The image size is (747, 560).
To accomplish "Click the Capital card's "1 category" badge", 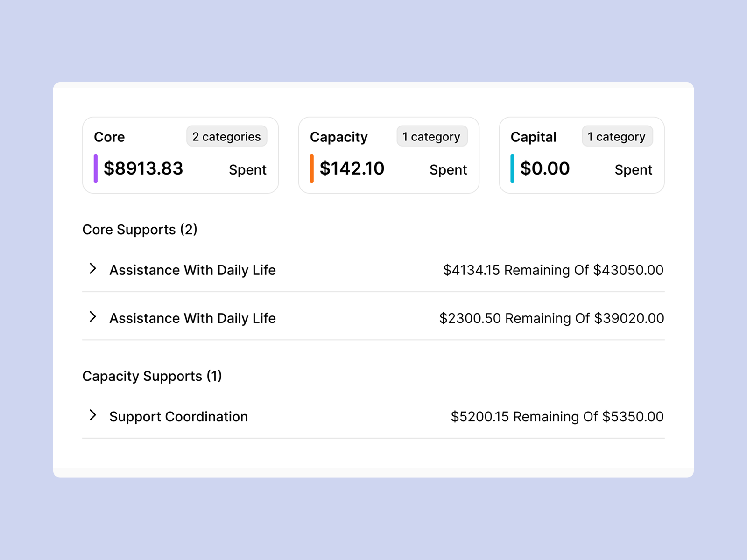I will [617, 136].
